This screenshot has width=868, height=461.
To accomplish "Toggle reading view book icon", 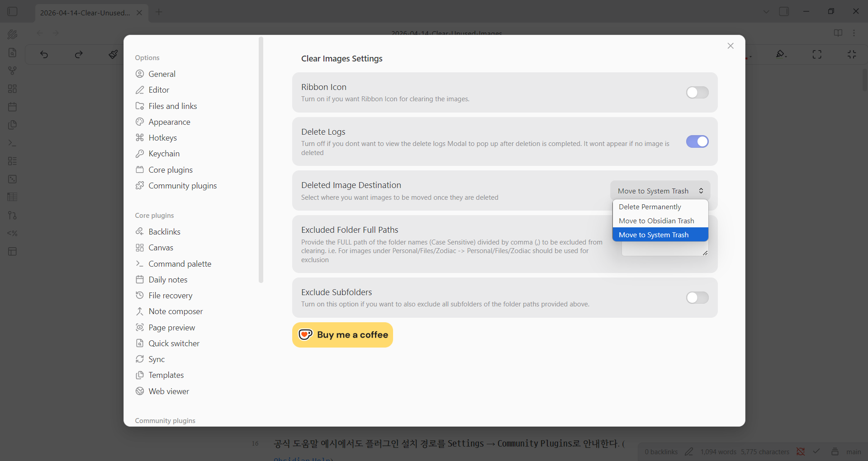I will [x=838, y=33].
